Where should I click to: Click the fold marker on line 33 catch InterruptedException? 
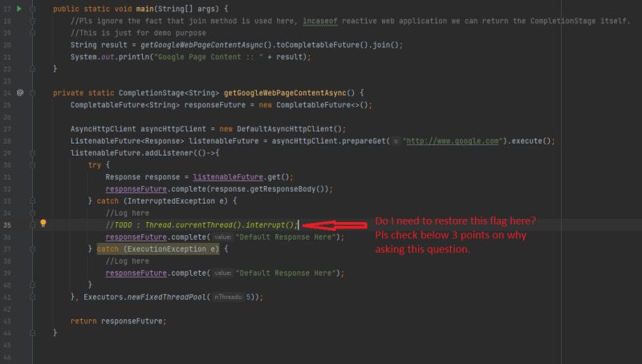(x=32, y=201)
